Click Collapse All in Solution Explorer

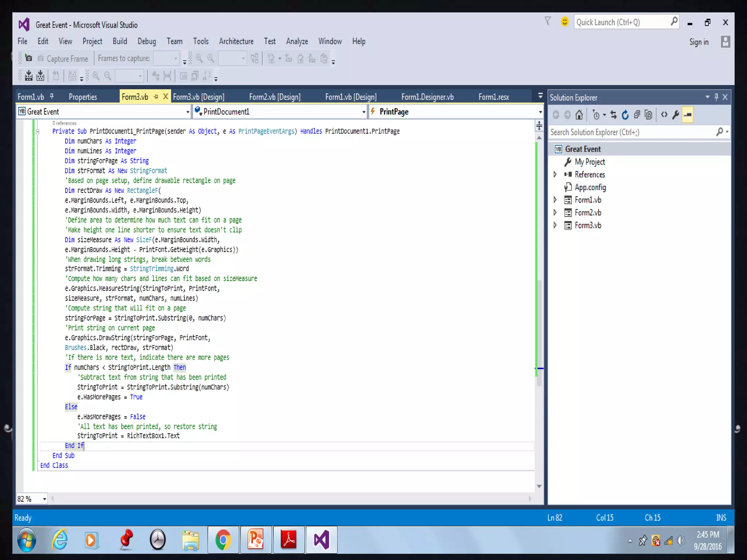pos(637,115)
